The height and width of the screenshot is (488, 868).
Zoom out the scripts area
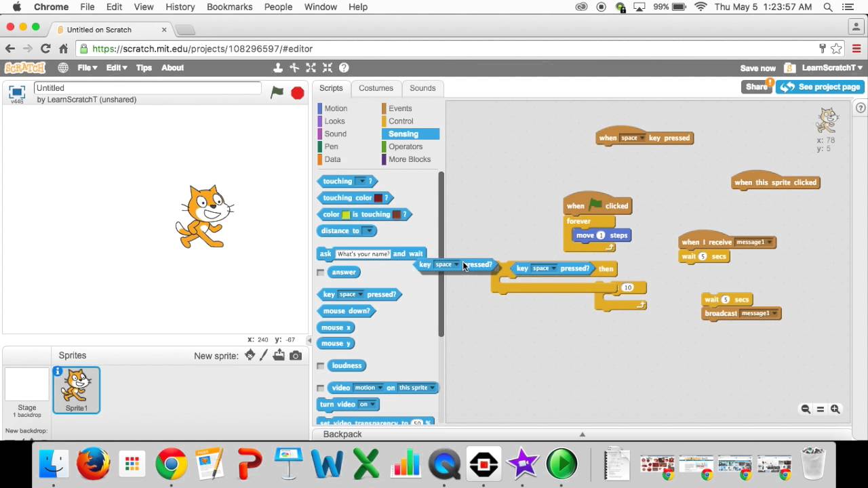(806, 409)
